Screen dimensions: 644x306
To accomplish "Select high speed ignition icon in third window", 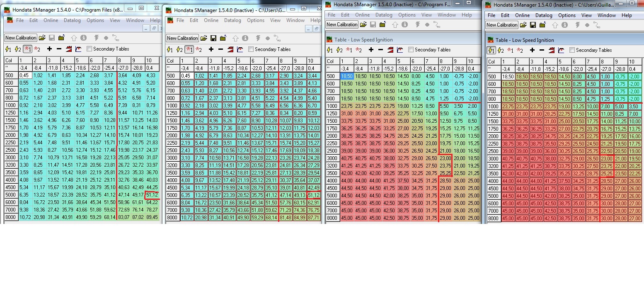I will (x=339, y=50).
